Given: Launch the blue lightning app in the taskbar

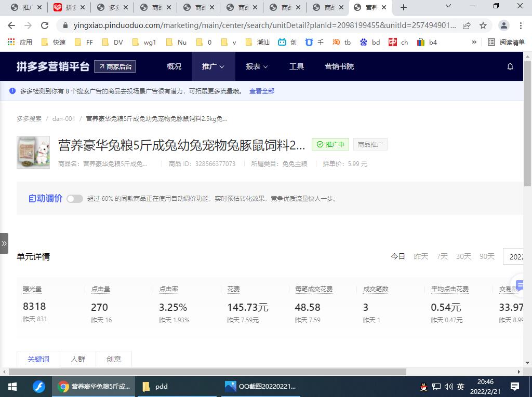Looking at the screenshot, I should pos(39,387).
